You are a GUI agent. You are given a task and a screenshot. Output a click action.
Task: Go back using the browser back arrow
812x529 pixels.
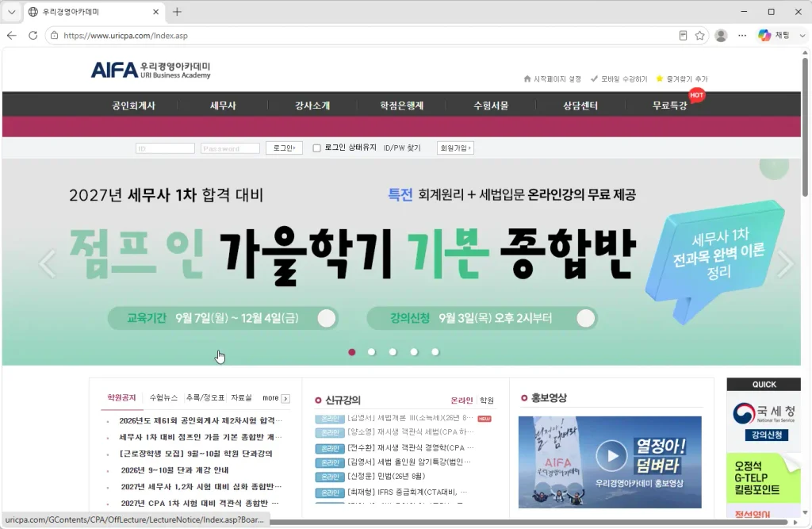click(11, 35)
